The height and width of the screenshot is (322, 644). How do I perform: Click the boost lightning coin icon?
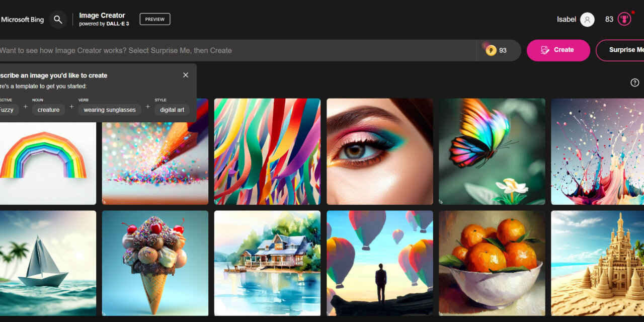pyautogui.click(x=491, y=50)
